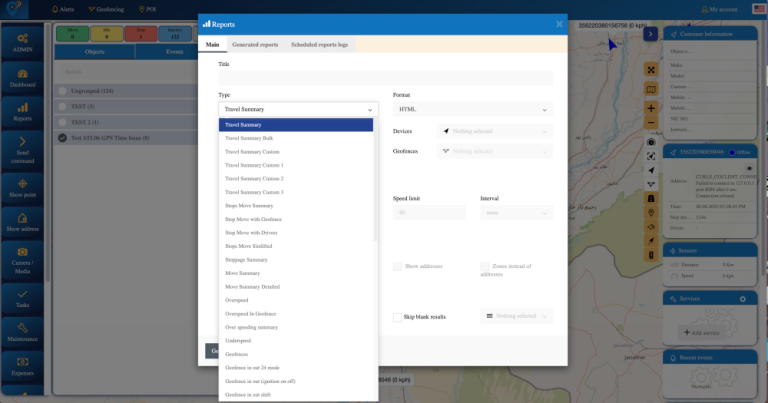
Task: Expand the Devices selection dropdown
Action: point(494,131)
